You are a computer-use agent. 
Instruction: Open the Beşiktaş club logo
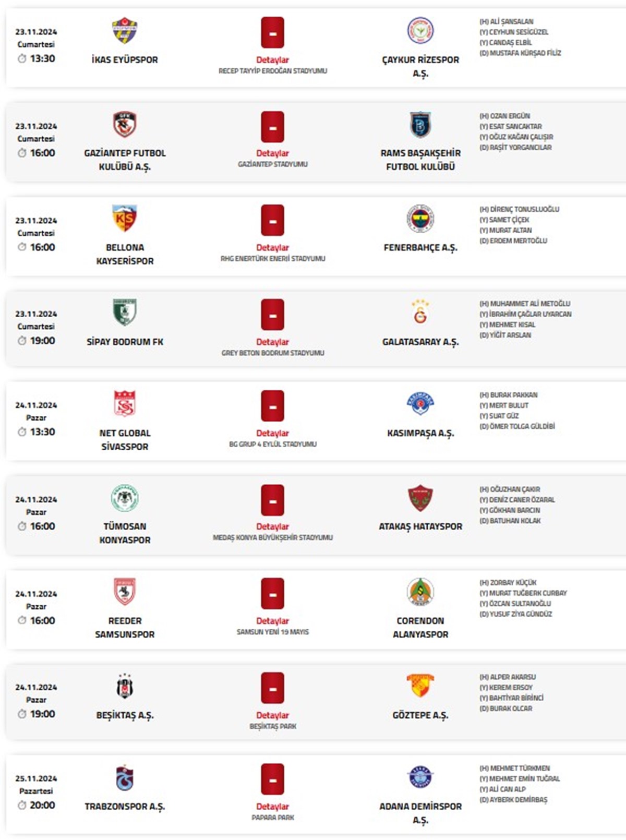(x=125, y=686)
